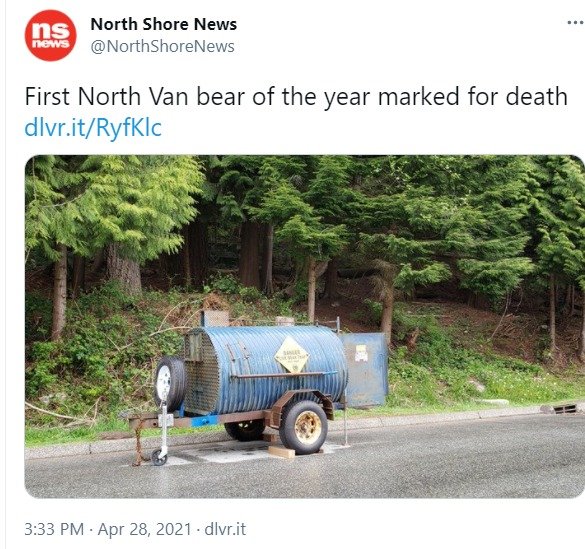Open the dlvr.it/RyfKlc article link
Image resolution: width=585 pixels, height=549 pixels.
[93, 128]
